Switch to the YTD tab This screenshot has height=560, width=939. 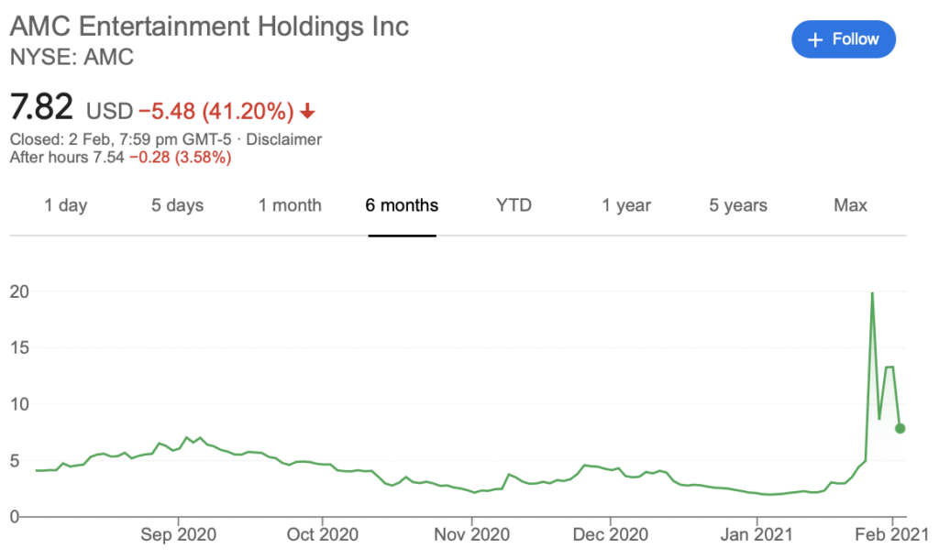pos(514,205)
